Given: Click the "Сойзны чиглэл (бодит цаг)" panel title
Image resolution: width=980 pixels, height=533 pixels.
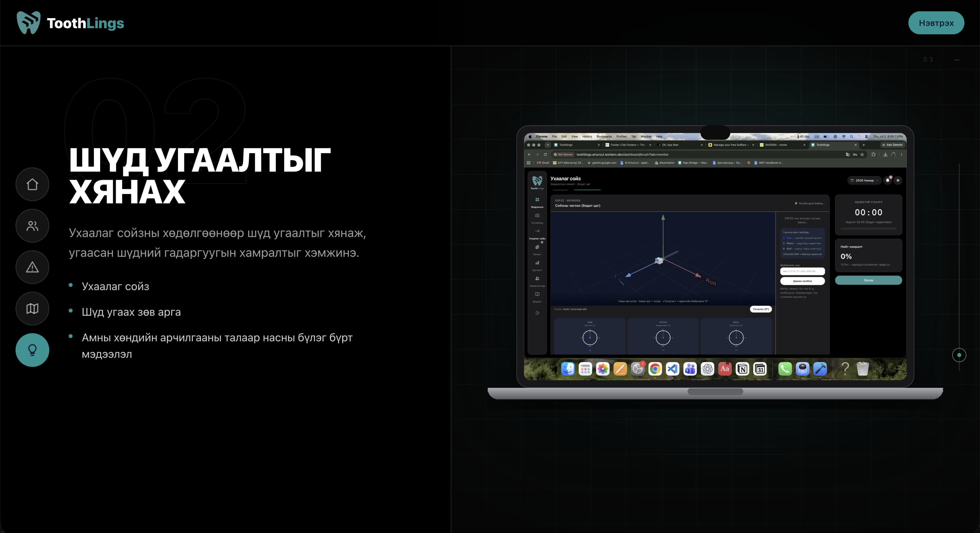Looking at the screenshot, I should [577, 206].
